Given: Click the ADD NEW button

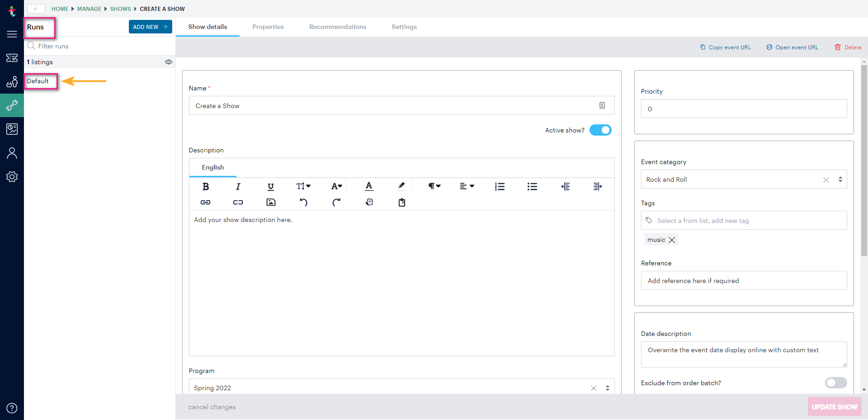Looking at the screenshot, I should [x=150, y=27].
